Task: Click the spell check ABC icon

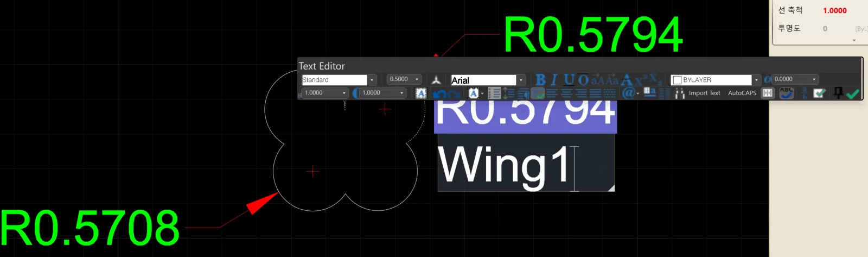Action: (x=786, y=93)
